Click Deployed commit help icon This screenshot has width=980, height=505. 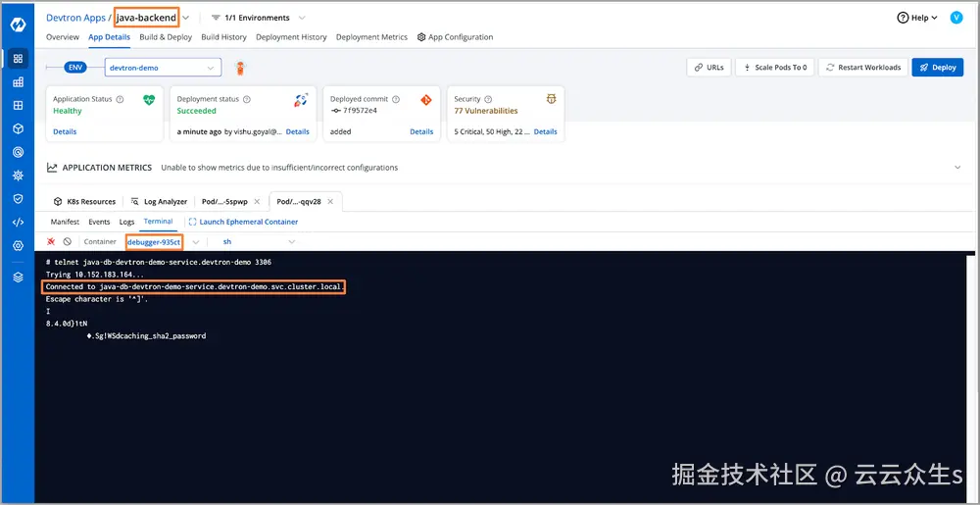coord(396,99)
